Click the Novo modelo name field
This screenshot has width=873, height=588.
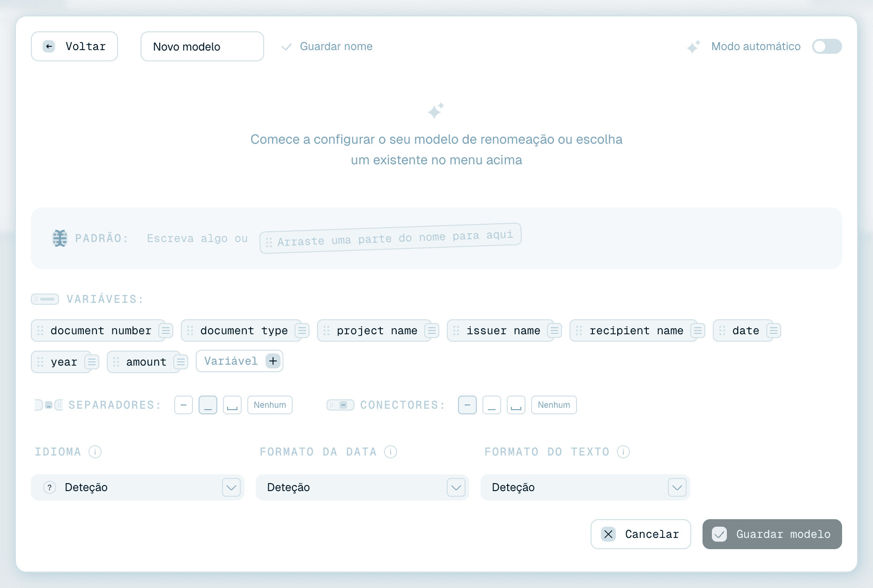coord(202,46)
